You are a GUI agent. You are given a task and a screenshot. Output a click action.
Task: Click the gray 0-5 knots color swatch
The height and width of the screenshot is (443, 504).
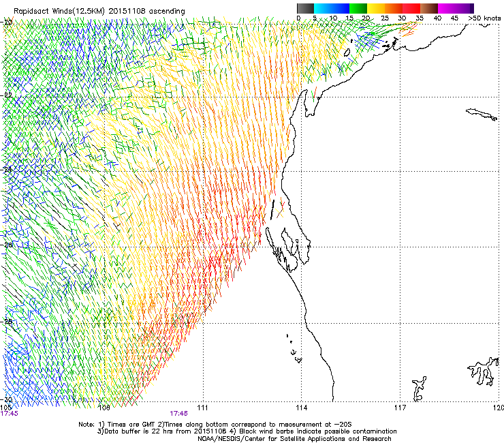click(305, 8)
